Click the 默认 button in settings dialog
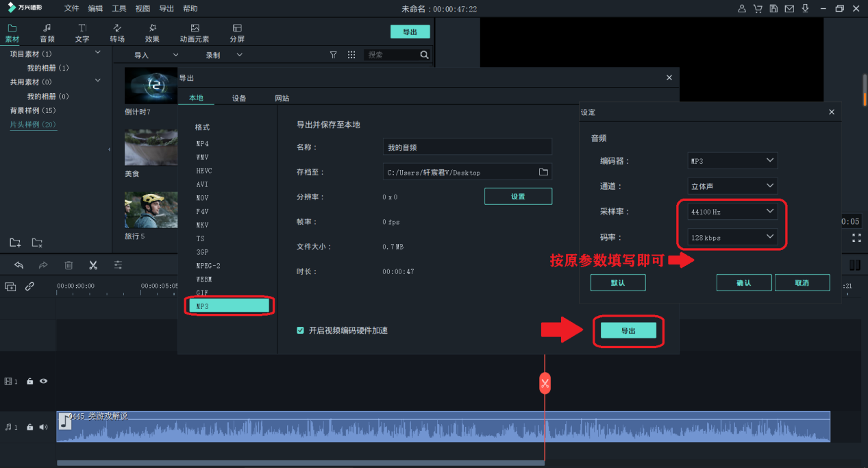 [x=617, y=282]
